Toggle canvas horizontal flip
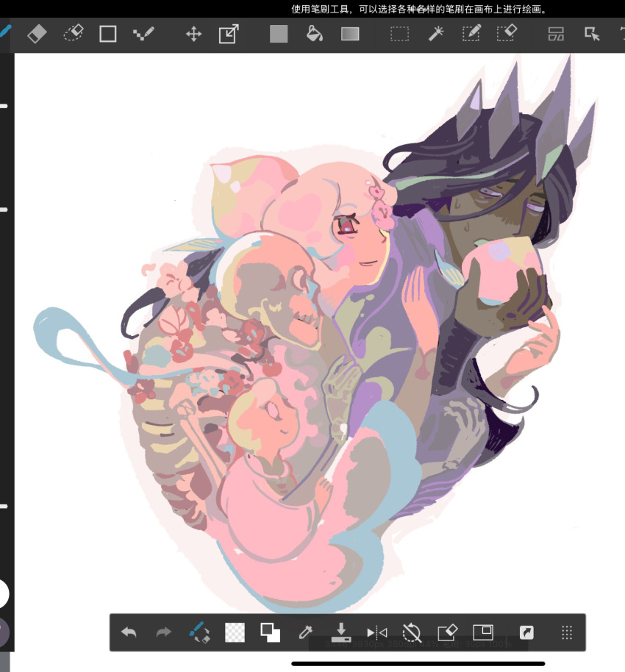Image resolution: width=625 pixels, height=672 pixels. pyautogui.click(x=376, y=632)
